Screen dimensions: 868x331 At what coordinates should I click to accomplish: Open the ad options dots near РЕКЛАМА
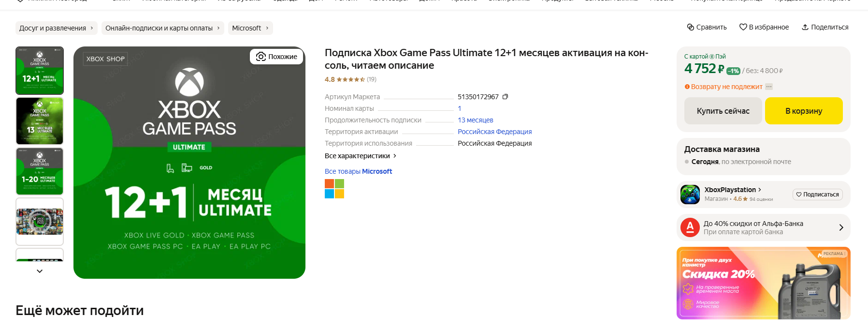[x=845, y=254]
